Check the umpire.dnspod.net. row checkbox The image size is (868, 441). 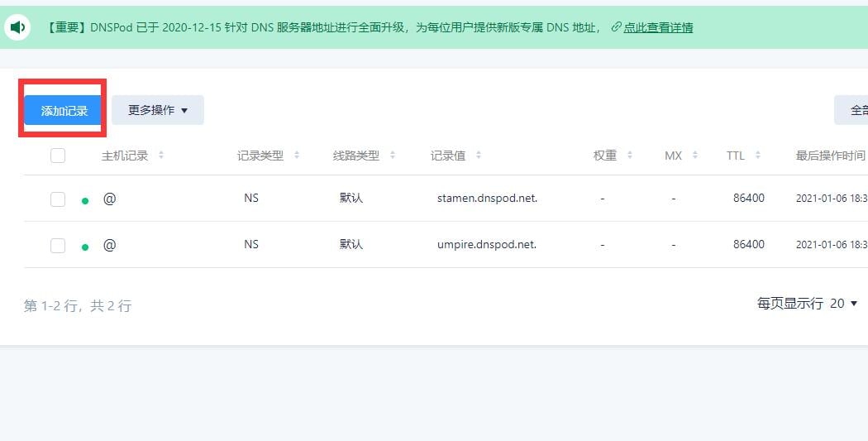[58, 246]
